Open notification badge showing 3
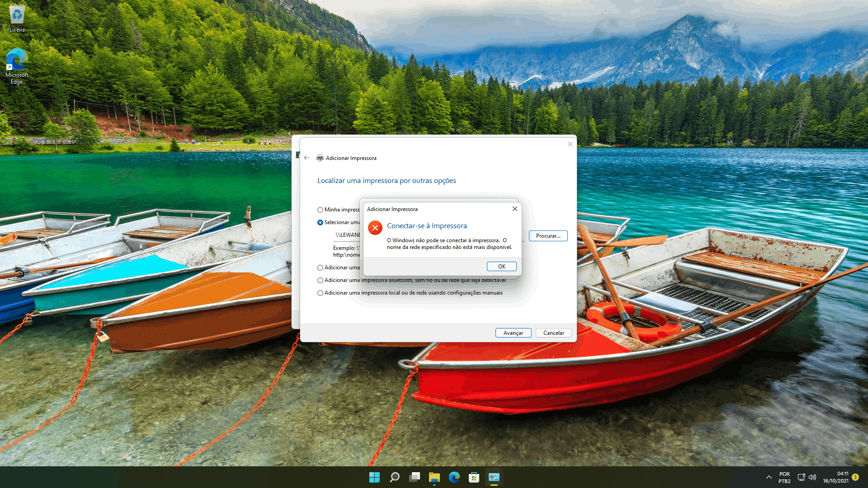This screenshot has height=488, width=868. tap(855, 477)
